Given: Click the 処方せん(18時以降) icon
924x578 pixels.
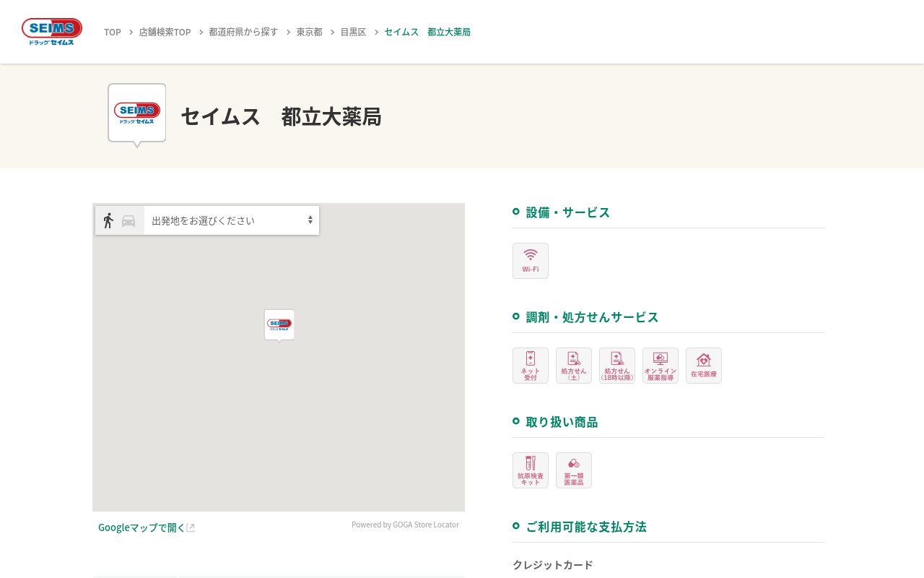Looking at the screenshot, I should click(617, 366).
